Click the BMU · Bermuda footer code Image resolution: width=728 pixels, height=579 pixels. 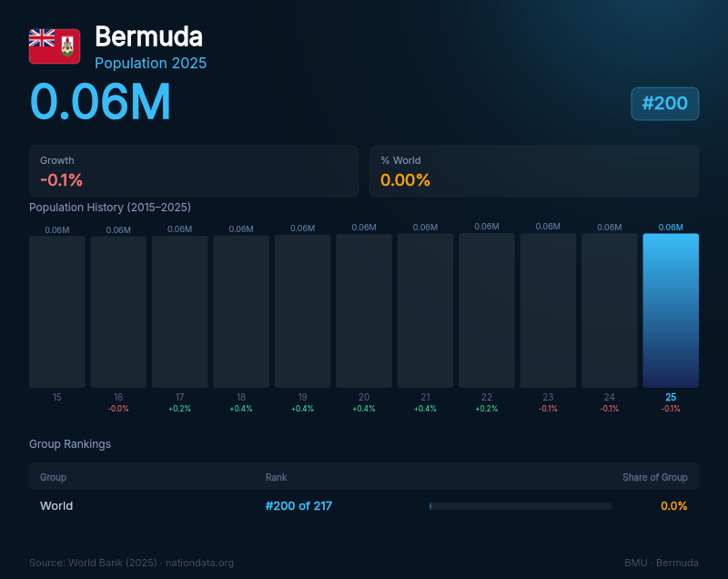662,563
